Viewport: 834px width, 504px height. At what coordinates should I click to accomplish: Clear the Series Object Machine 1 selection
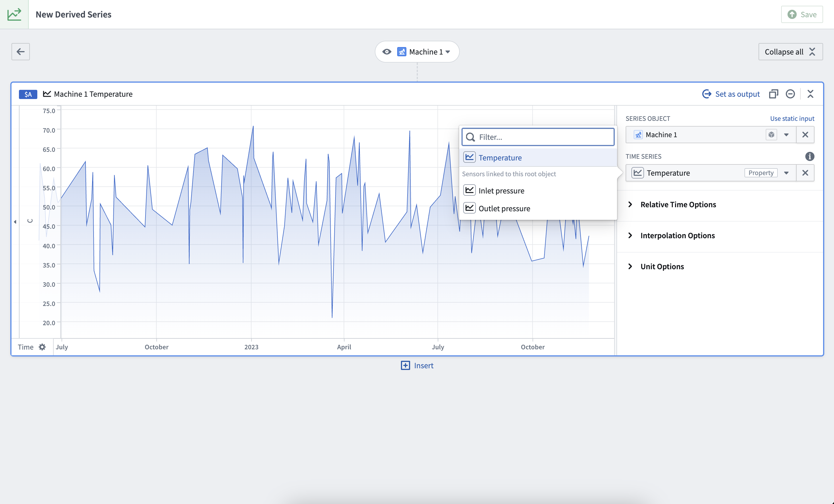coord(805,135)
